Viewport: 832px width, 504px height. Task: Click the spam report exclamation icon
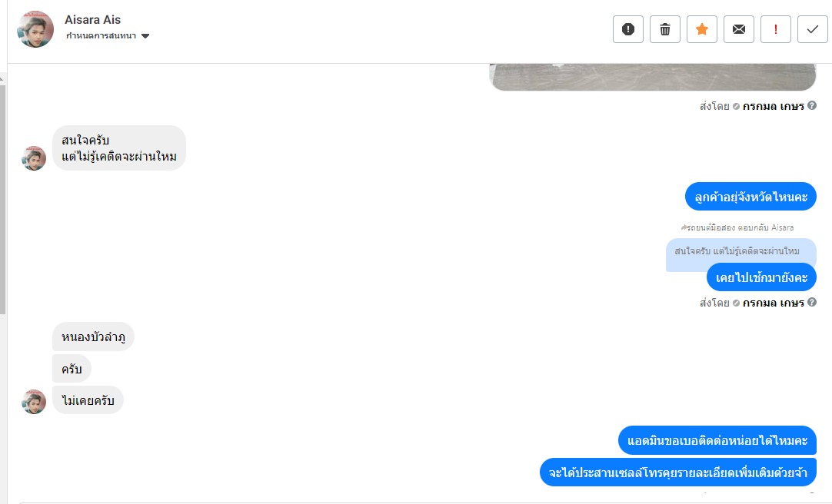pos(627,29)
